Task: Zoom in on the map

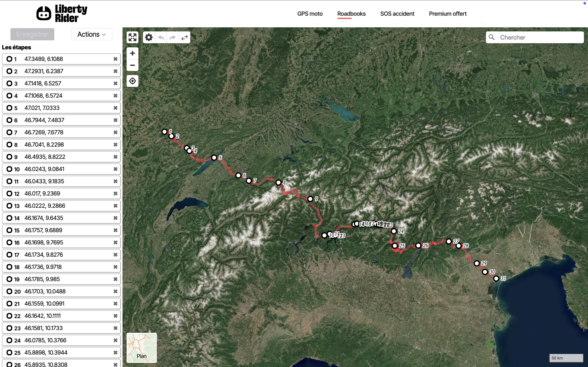Action: pos(133,53)
